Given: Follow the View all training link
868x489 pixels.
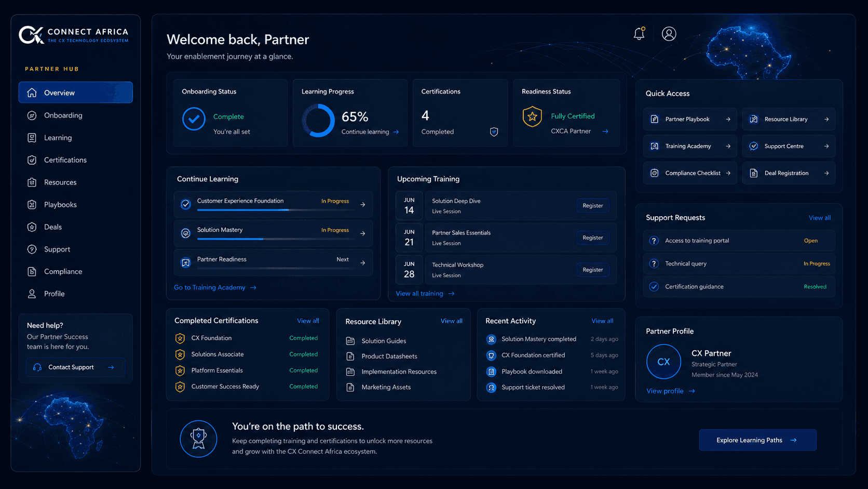Looking at the screenshot, I should click(425, 294).
